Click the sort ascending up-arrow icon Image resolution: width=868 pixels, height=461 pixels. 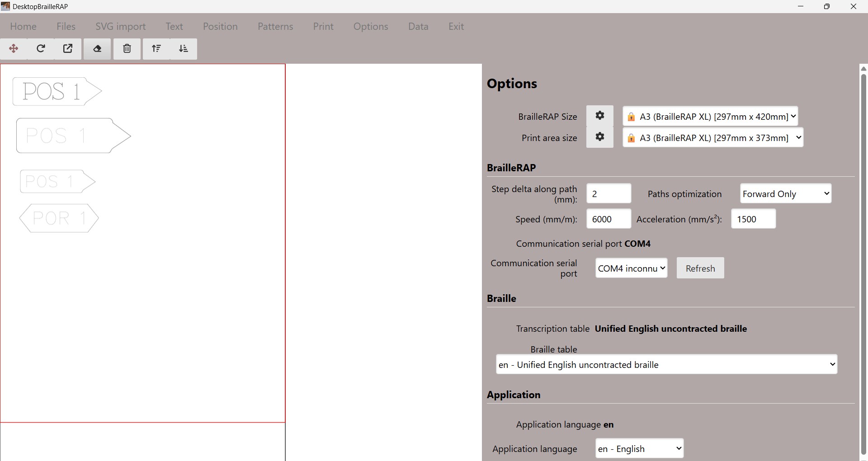156,49
